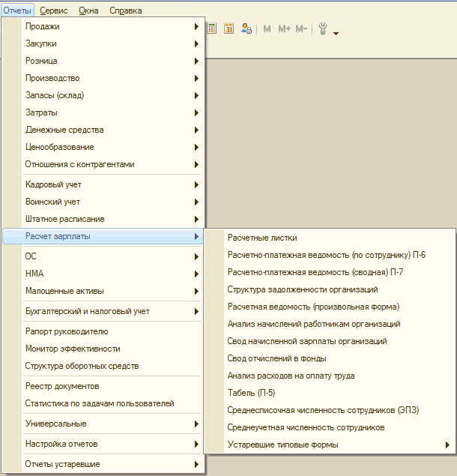457x476 pixels.
Task: Open the Справка menu
Action: click(x=125, y=10)
